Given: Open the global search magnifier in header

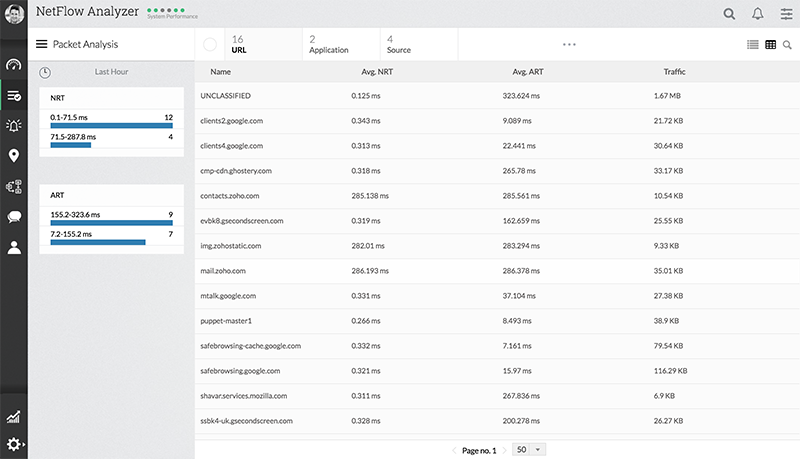Looking at the screenshot, I should (729, 14).
